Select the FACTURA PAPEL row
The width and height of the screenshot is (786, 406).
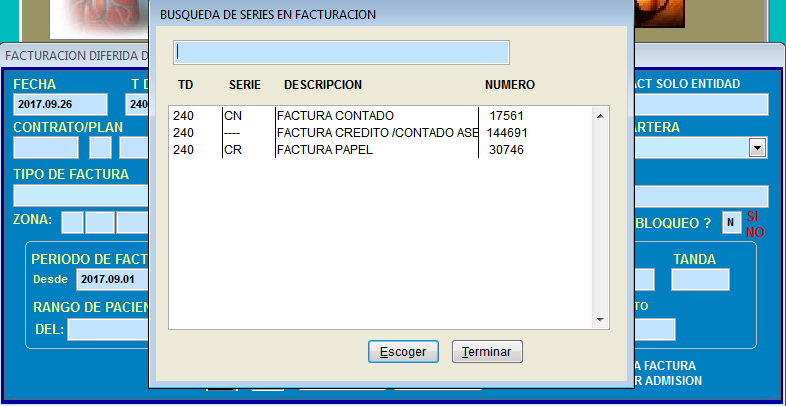tap(381, 149)
